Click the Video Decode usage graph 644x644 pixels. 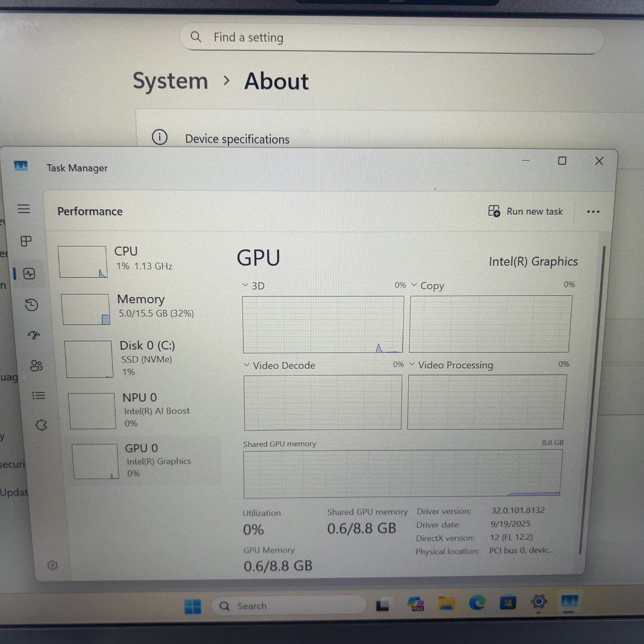(323, 402)
